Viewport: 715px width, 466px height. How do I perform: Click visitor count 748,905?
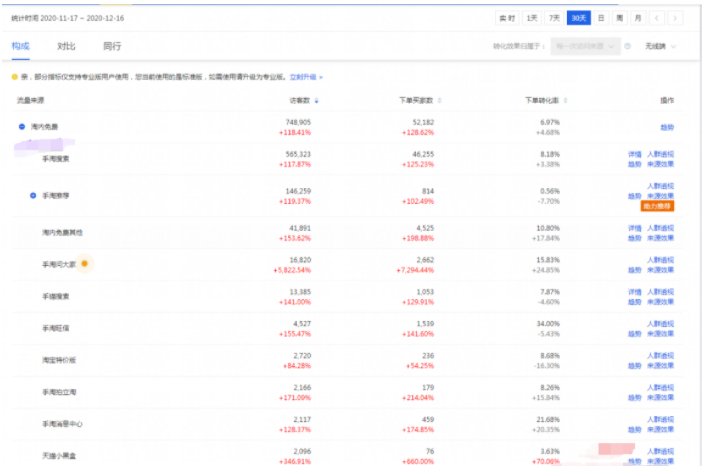pyautogui.click(x=298, y=122)
